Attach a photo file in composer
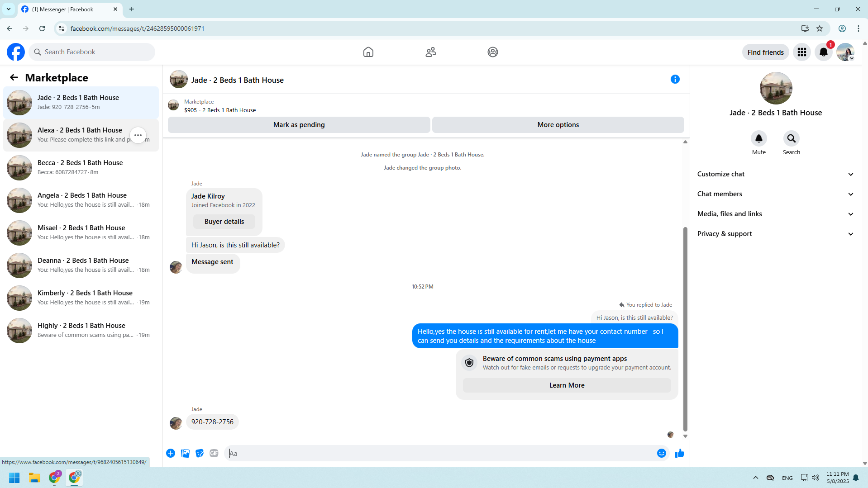 [x=185, y=453]
